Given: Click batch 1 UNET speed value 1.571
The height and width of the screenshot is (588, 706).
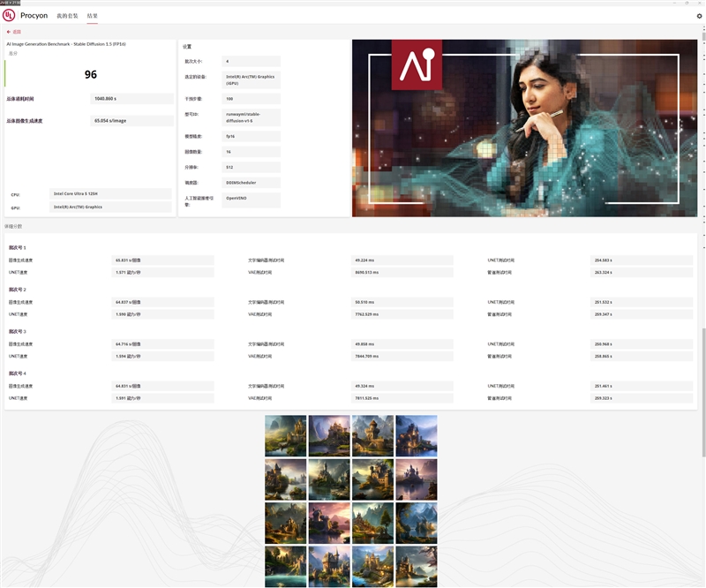Looking at the screenshot, I should click(162, 273).
